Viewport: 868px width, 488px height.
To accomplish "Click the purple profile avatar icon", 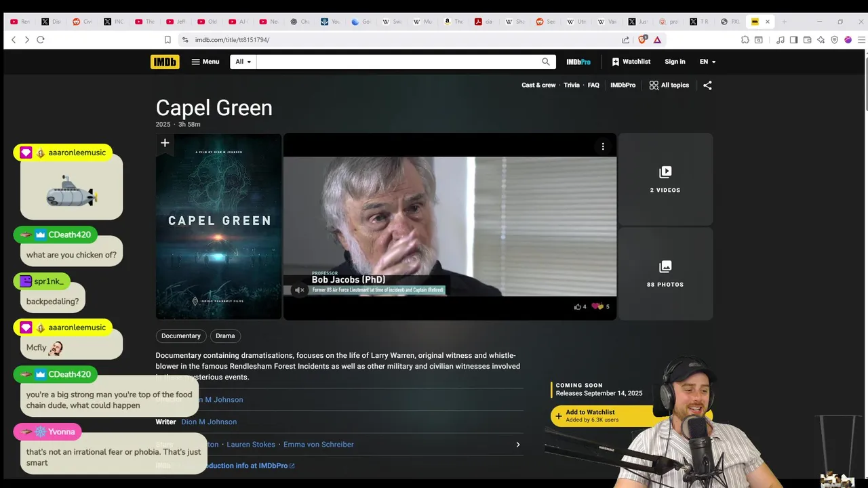I will [848, 40].
